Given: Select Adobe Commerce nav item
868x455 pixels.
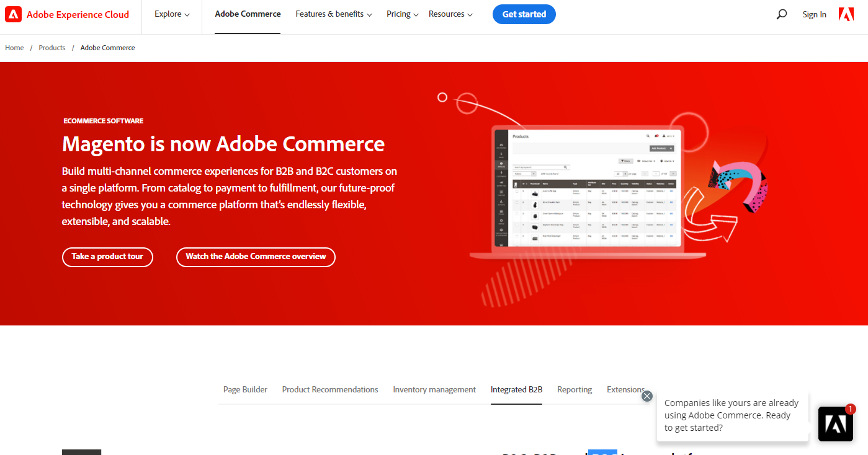Looking at the screenshot, I should 248,14.
